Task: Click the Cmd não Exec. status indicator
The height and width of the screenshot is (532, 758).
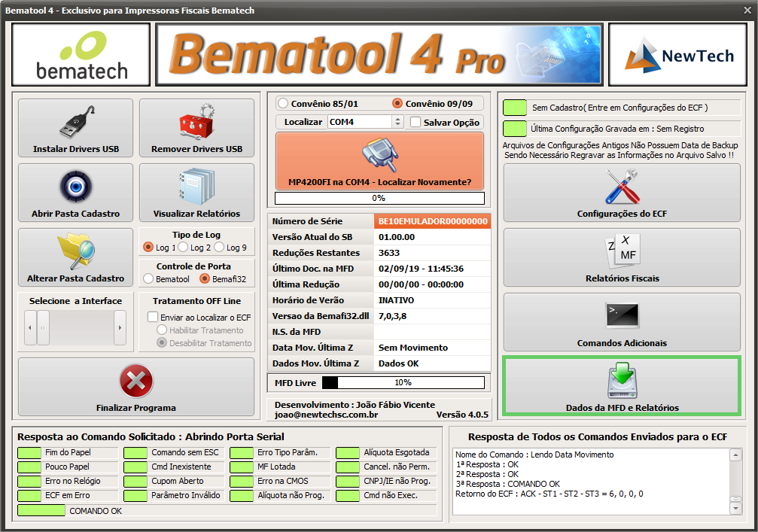Action: tap(348, 496)
